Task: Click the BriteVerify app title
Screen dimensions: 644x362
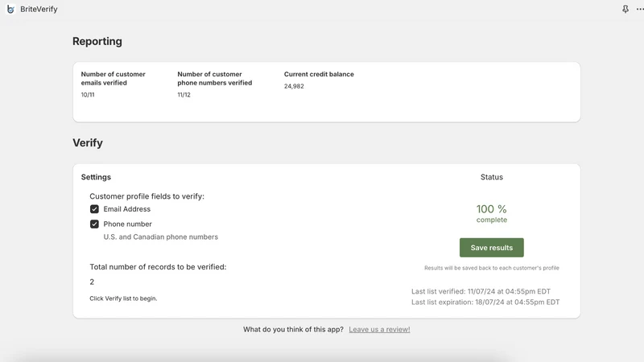Action: (39, 9)
